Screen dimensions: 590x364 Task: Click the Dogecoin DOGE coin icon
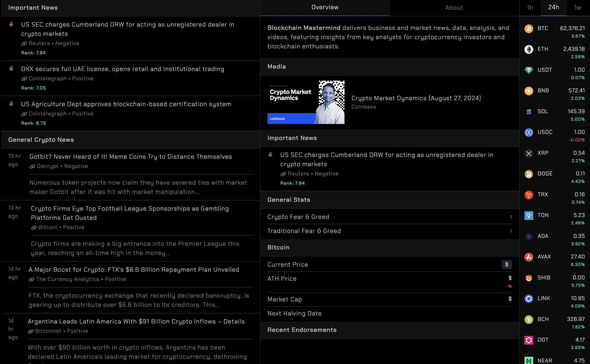(x=529, y=174)
